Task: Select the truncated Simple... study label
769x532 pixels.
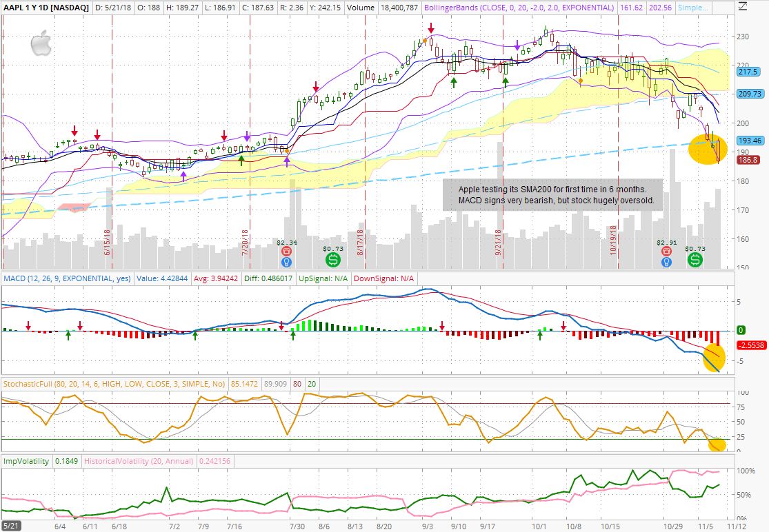Action: point(693,8)
